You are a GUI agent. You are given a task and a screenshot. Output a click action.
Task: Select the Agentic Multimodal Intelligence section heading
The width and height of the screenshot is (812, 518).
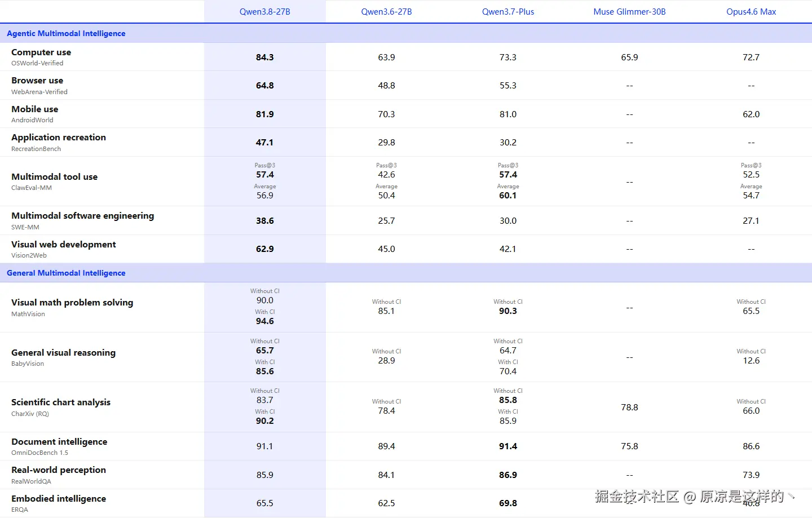click(x=66, y=33)
